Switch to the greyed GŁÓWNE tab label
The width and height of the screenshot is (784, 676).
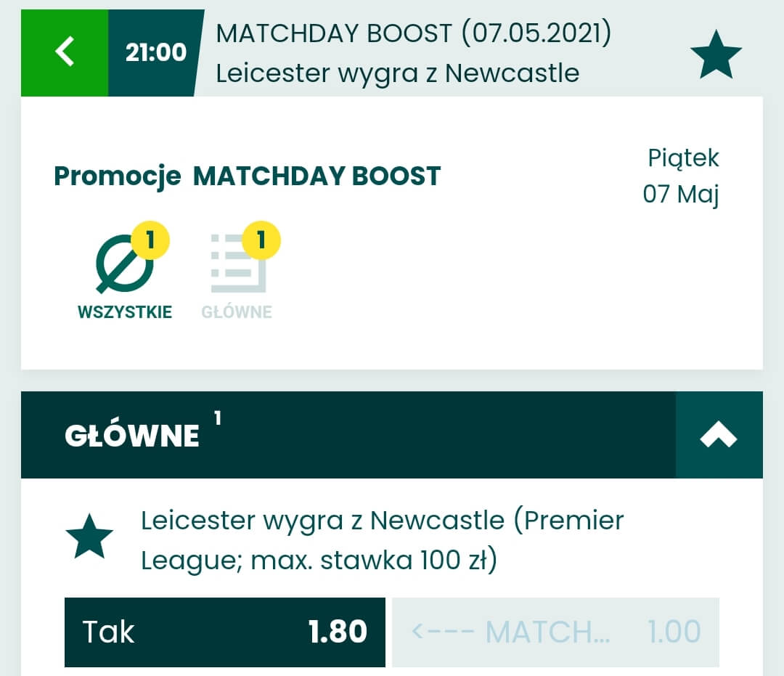point(237,313)
